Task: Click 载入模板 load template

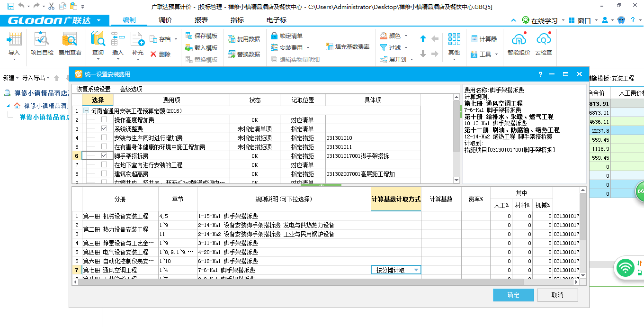Action: coord(202,48)
